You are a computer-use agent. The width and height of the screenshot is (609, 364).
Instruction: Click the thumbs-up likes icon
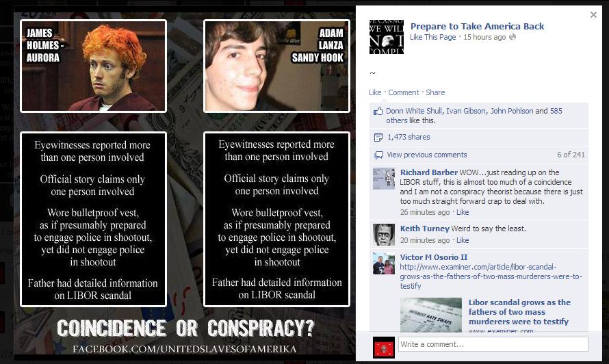click(378, 111)
